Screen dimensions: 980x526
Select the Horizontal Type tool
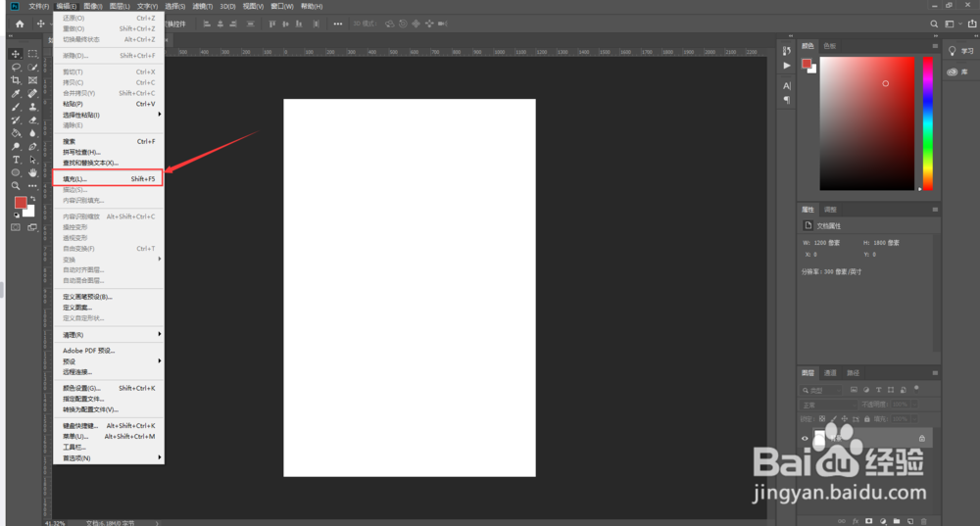[16, 160]
